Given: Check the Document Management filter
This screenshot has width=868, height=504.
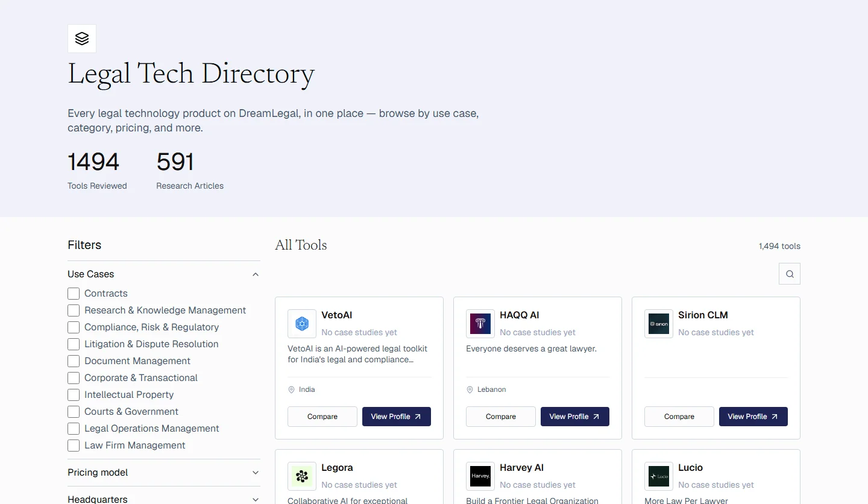Looking at the screenshot, I should tap(74, 361).
